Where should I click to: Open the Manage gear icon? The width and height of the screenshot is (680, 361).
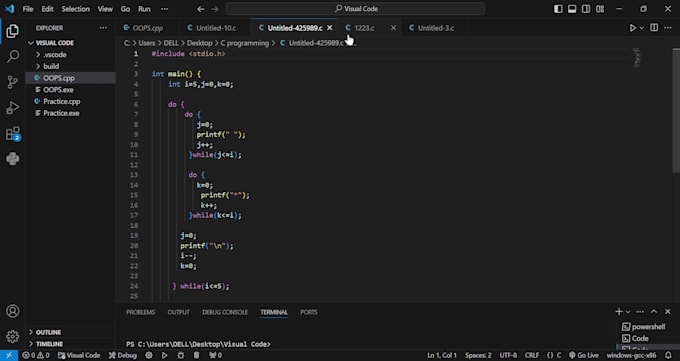click(x=13, y=336)
